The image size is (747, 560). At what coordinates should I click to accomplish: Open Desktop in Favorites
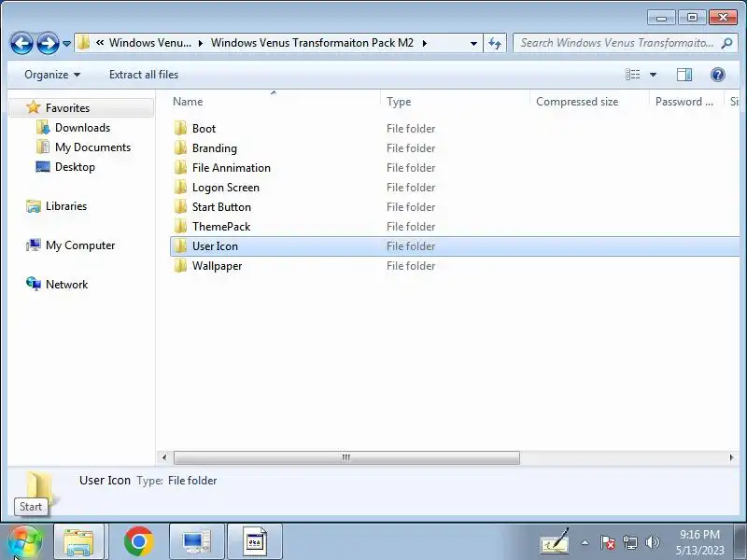tap(75, 167)
